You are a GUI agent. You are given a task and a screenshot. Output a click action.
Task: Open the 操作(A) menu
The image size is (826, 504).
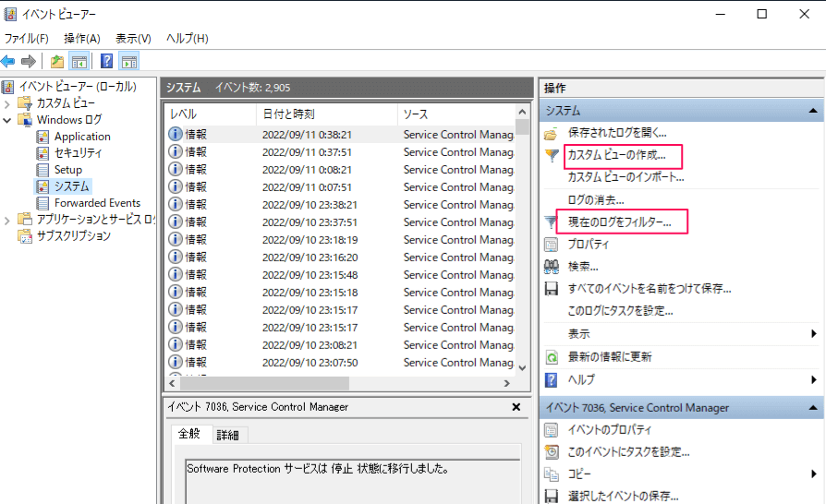point(81,39)
